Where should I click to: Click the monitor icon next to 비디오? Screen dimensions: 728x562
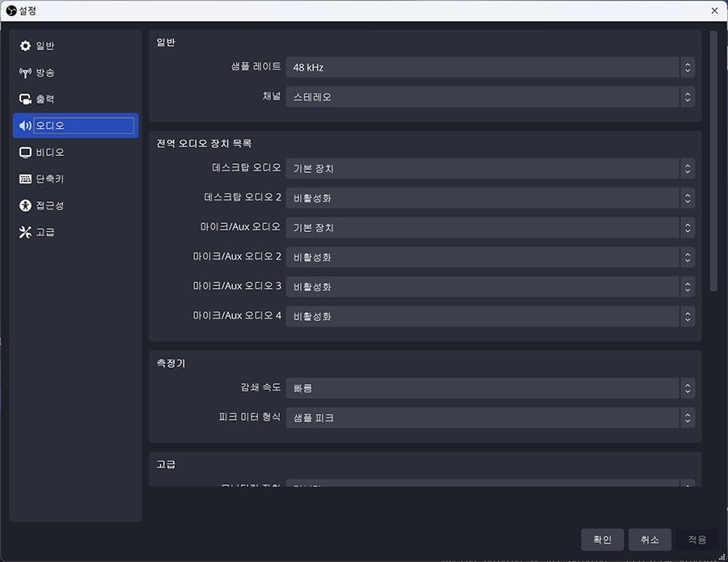tap(25, 152)
